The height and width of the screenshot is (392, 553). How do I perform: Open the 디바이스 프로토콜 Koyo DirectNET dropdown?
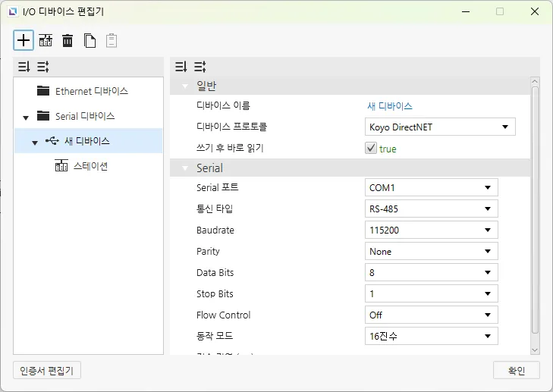click(440, 127)
